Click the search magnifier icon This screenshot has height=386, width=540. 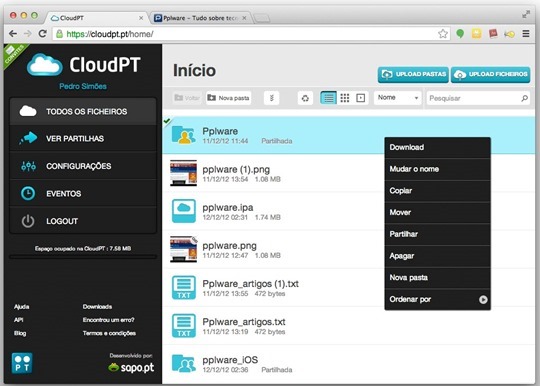click(x=525, y=98)
